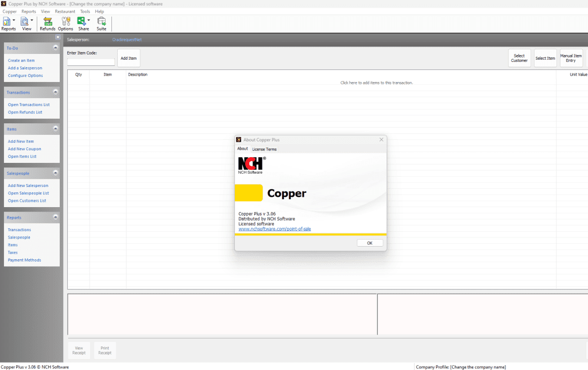Click the Enter Item Code field
588x370 pixels.
pyautogui.click(x=91, y=62)
